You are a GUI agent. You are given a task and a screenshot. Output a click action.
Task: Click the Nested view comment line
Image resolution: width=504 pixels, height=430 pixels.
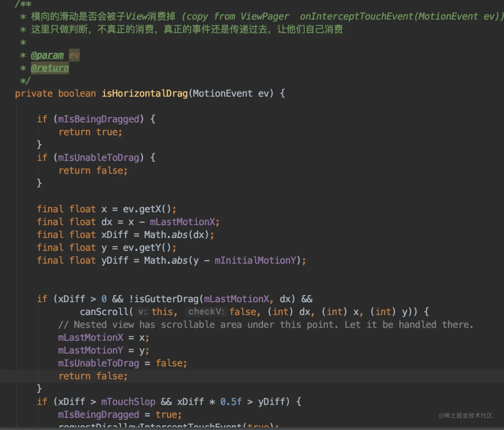[266, 325]
